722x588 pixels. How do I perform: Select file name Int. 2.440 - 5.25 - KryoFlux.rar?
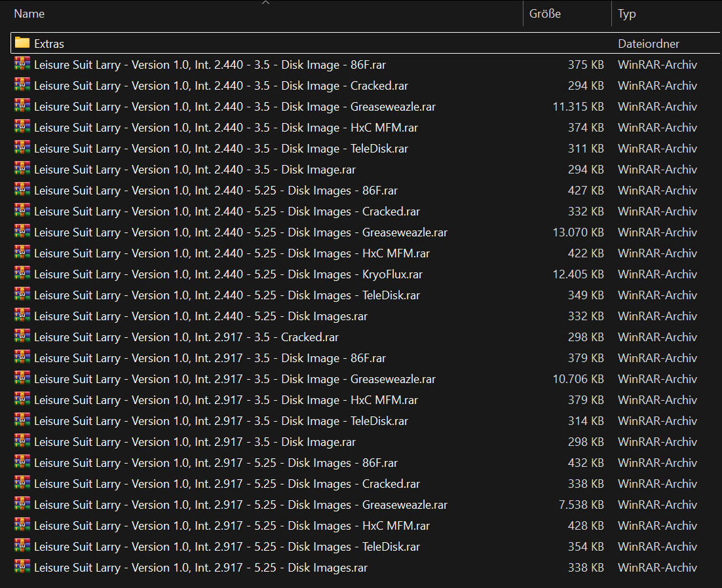229,274
